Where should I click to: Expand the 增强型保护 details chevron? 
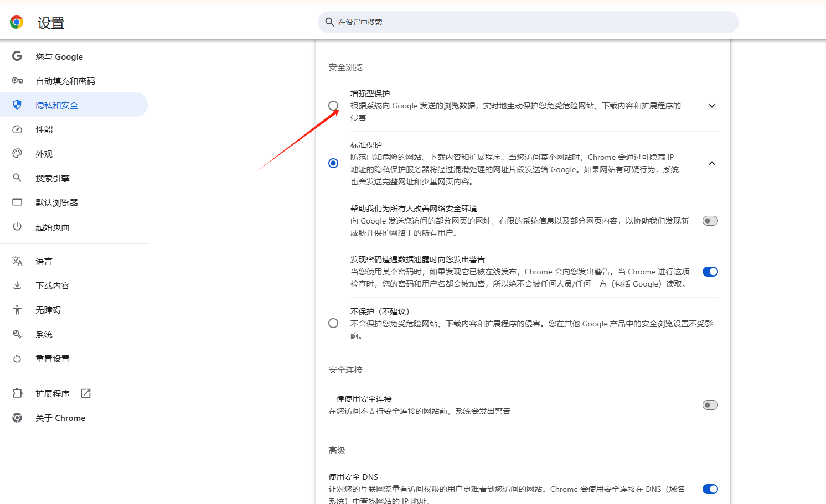click(712, 106)
